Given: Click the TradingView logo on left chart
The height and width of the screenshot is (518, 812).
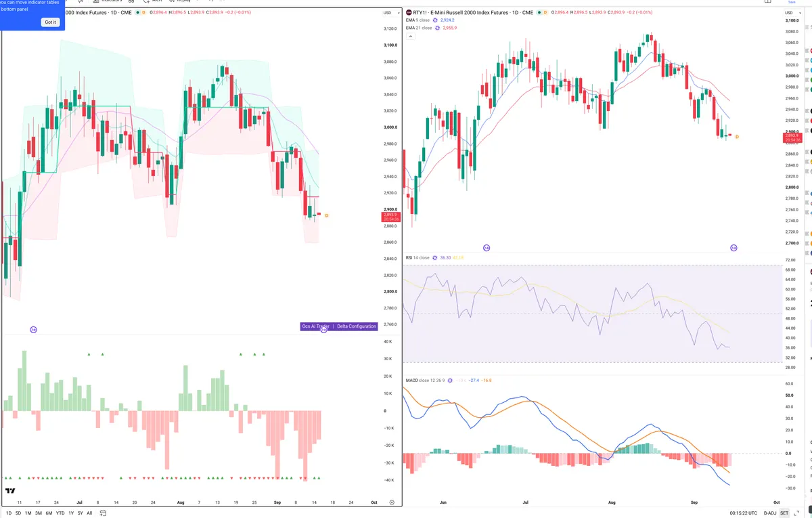Looking at the screenshot, I should tap(10, 491).
